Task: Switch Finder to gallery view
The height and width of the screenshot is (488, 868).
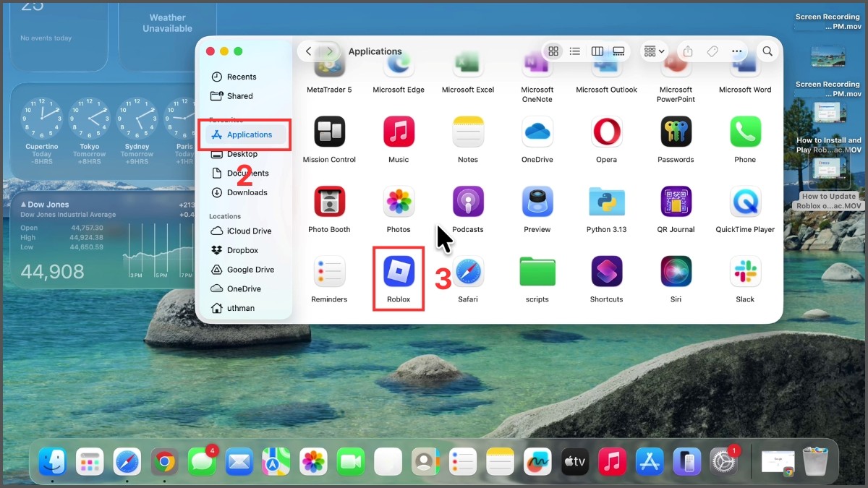Action: 618,51
